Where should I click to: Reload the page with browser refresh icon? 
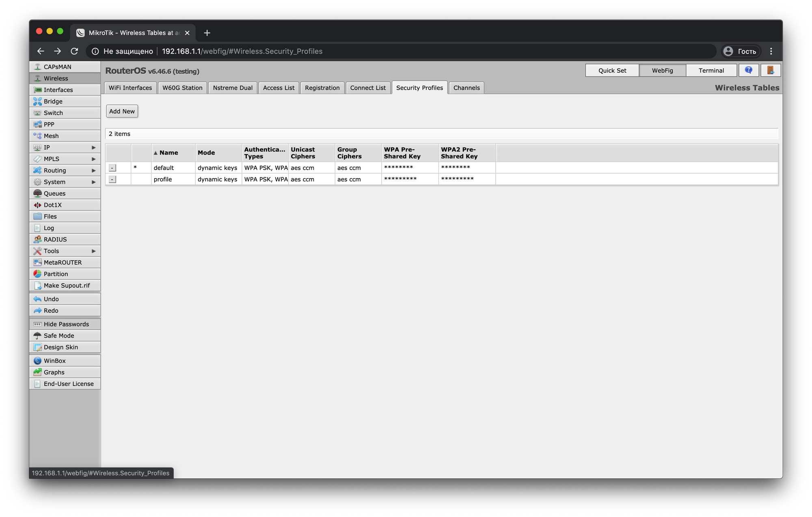pyautogui.click(x=74, y=51)
